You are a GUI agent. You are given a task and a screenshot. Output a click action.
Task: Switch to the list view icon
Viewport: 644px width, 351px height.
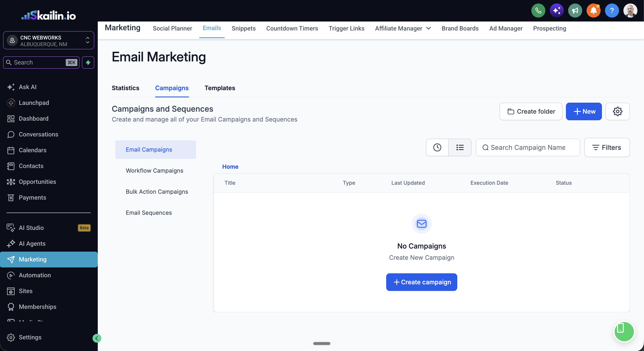[x=460, y=147]
